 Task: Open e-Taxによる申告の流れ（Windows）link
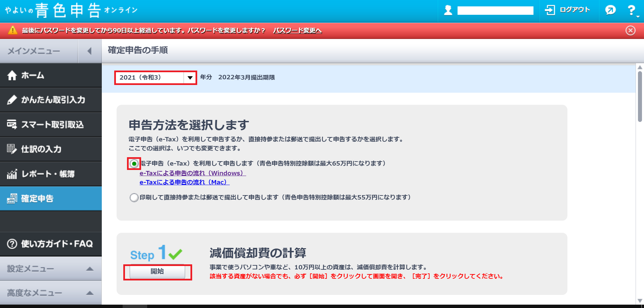coord(192,173)
